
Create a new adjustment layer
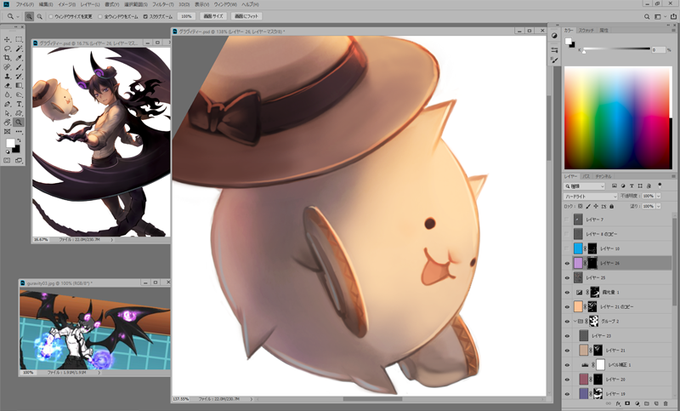[637, 404]
